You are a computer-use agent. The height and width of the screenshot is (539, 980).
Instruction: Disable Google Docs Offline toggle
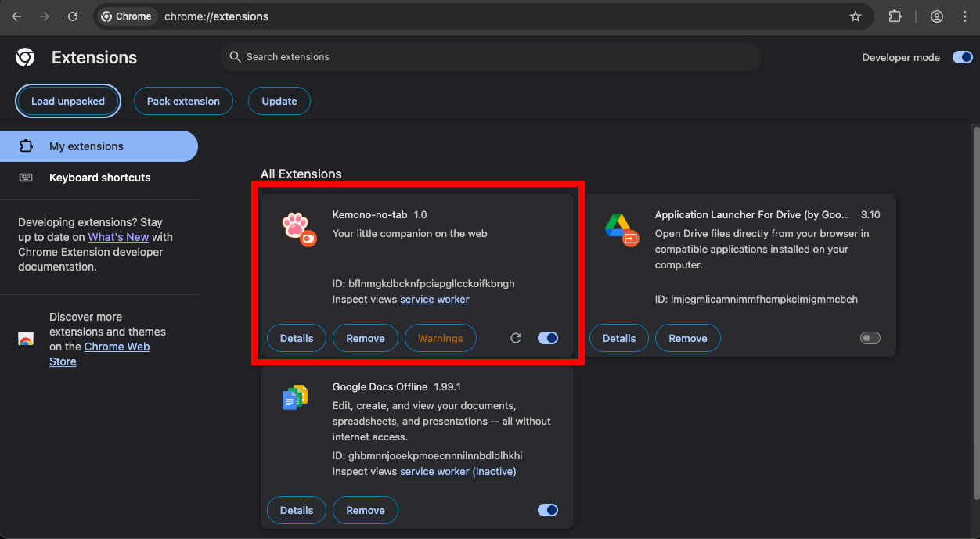point(548,510)
